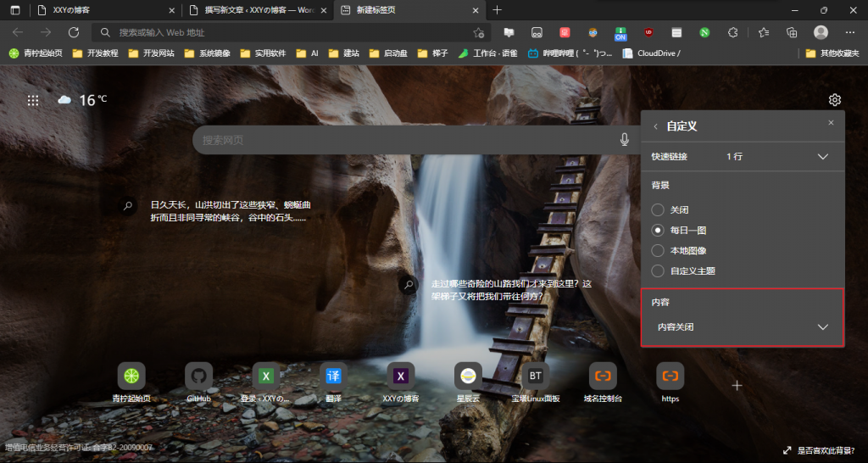Expand the 快速链接 row count dropdown
The height and width of the screenshot is (463, 868).
tap(821, 157)
